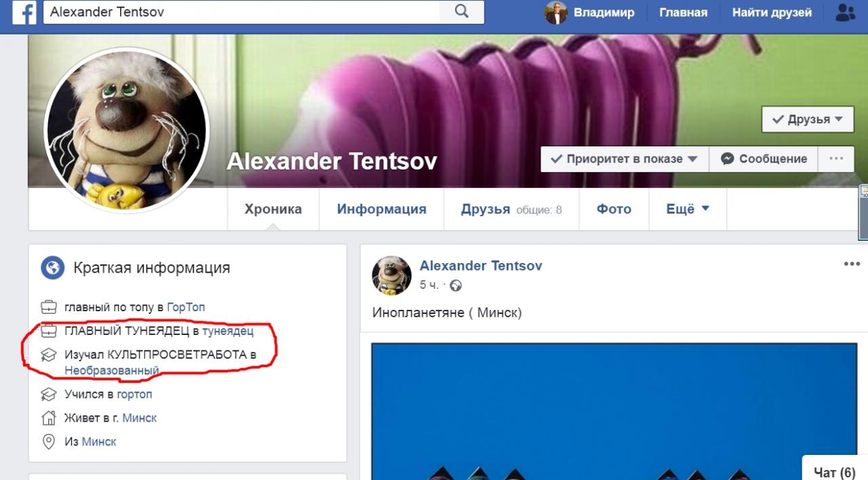Click the globe privacy icon on the post
Viewport: 868px width, 480px height.
pos(456,285)
